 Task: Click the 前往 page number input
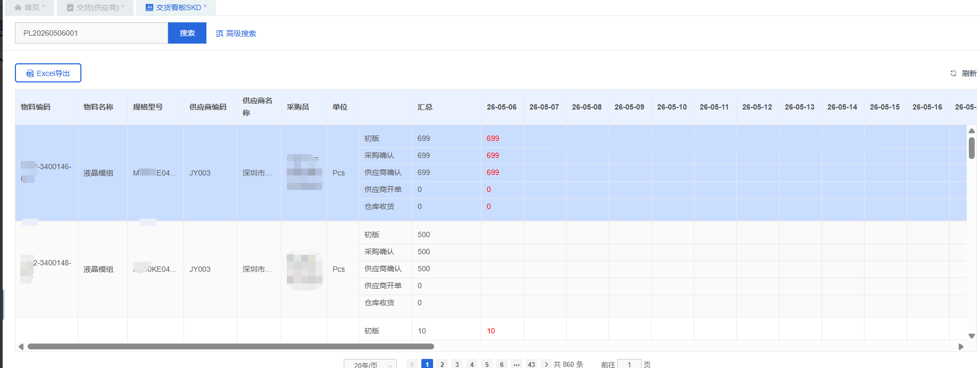629,364
